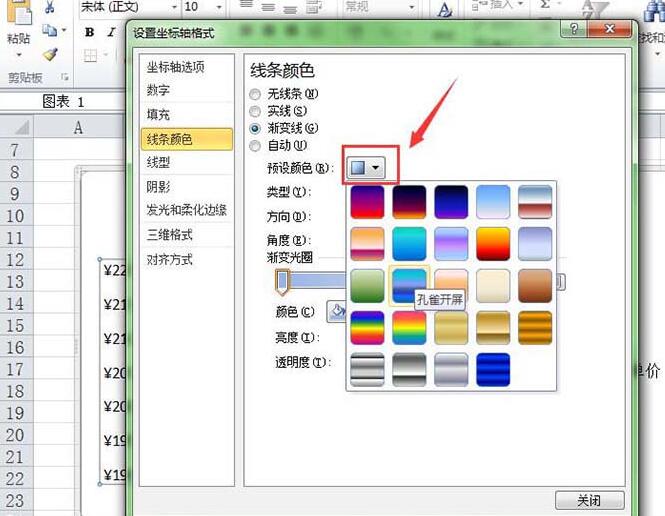665x516 pixels.
Task: Click the name box showing 图表 1
Action: coord(63,101)
